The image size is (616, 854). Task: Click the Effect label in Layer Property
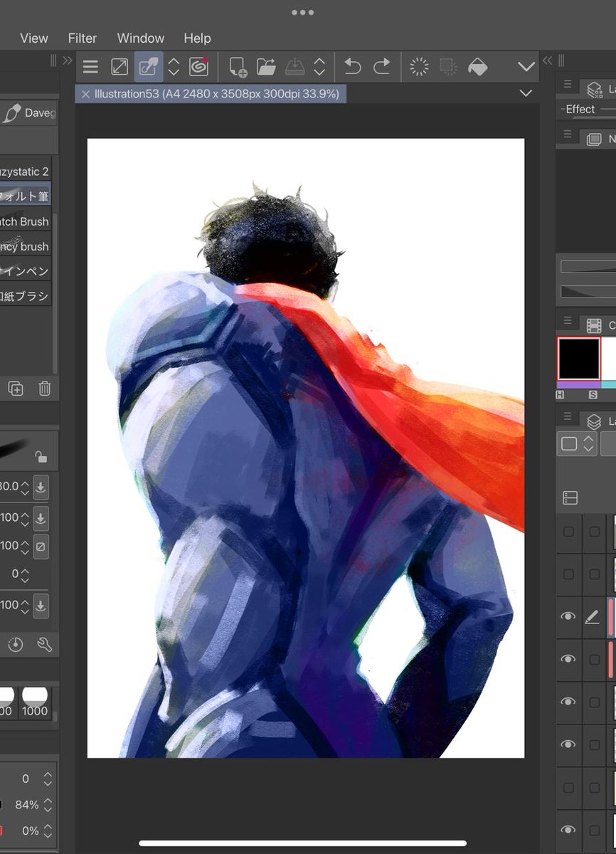point(580,109)
